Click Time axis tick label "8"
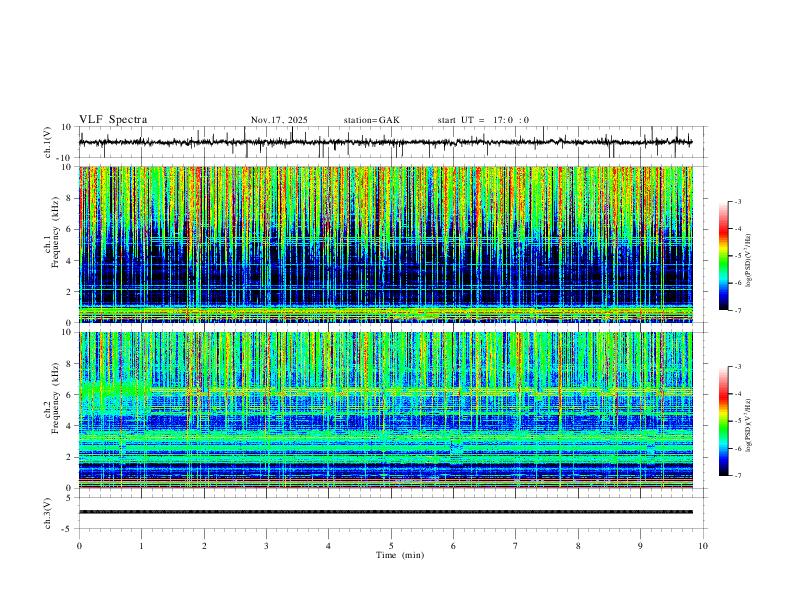 578,546
